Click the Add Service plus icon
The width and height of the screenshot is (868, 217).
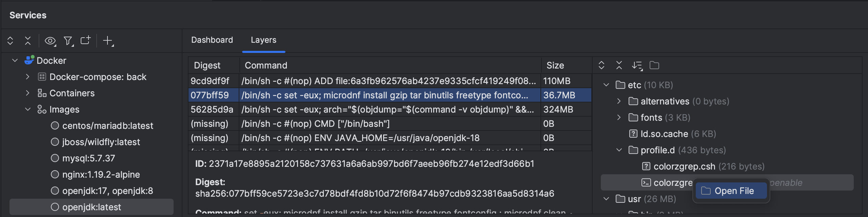pyautogui.click(x=108, y=41)
